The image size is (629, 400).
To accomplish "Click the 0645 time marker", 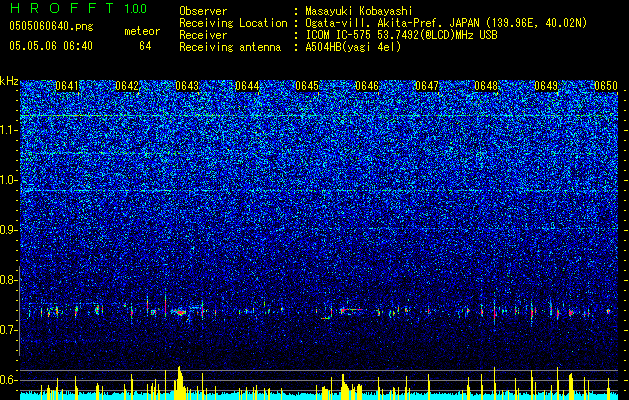I will (307, 86).
